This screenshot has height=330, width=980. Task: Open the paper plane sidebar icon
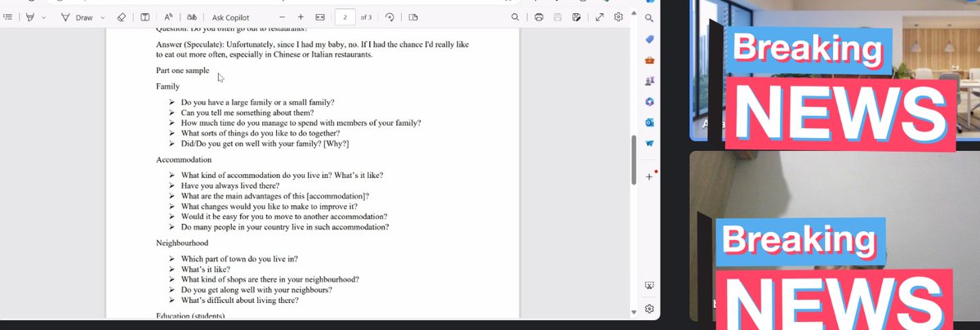[x=649, y=143]
